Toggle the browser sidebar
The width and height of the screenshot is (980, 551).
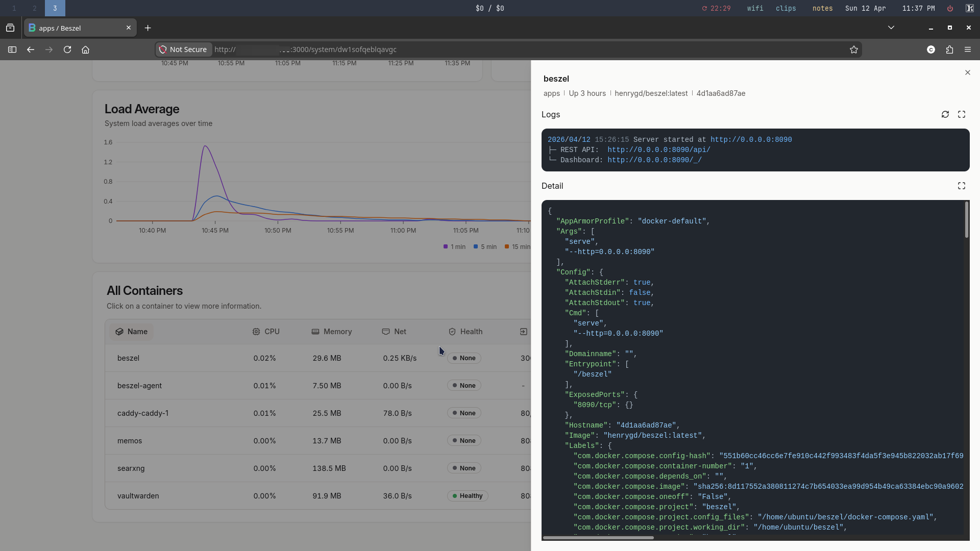click(12, 49)
